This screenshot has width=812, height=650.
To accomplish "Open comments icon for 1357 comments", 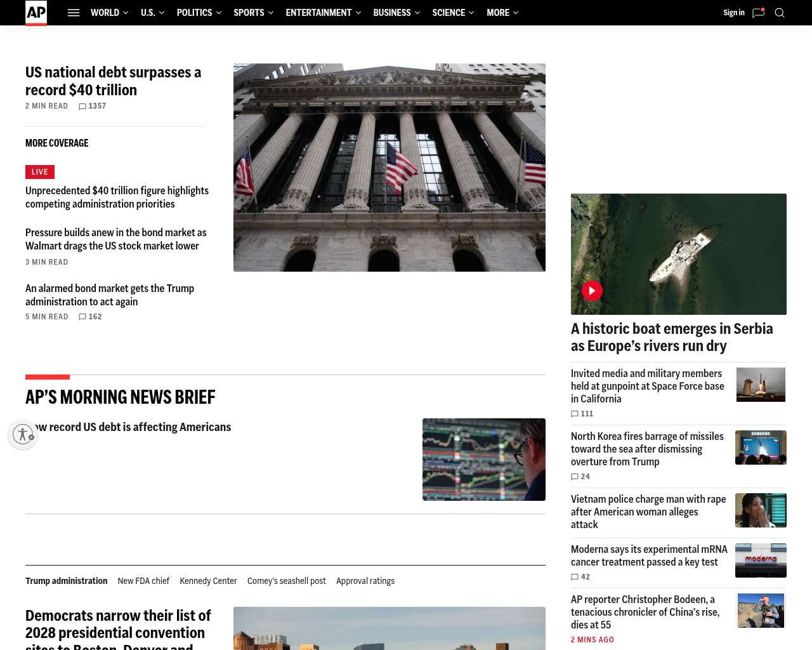I will coord(82,107).
